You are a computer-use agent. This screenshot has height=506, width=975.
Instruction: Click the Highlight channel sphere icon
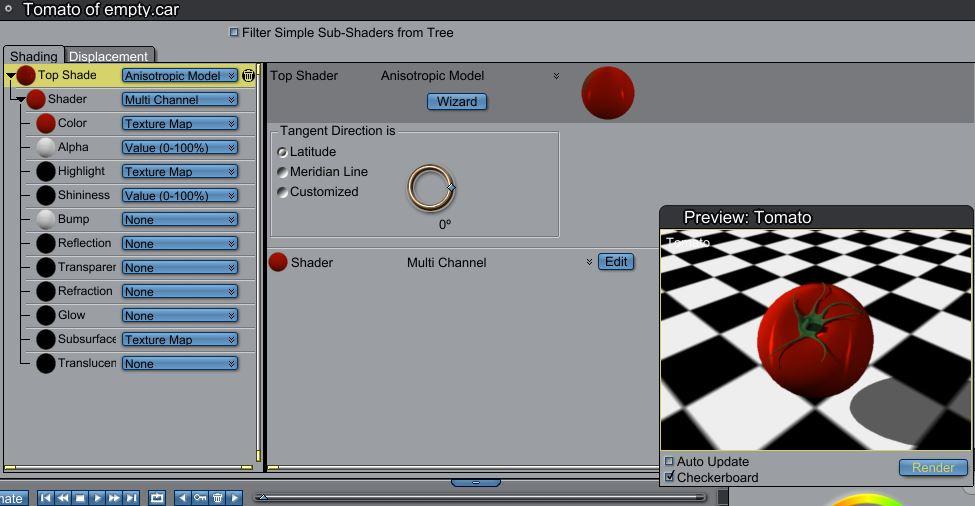[45, 171]
